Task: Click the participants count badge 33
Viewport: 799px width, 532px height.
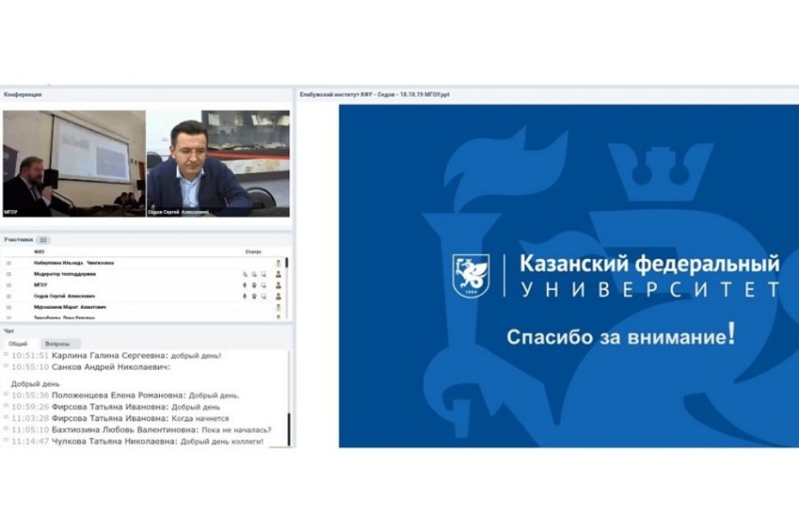Action: pos(42,240)
